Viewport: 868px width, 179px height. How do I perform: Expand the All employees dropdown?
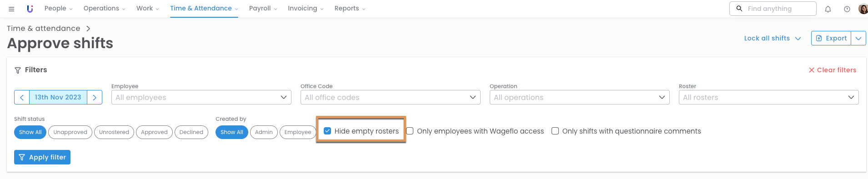coord(201,97)
